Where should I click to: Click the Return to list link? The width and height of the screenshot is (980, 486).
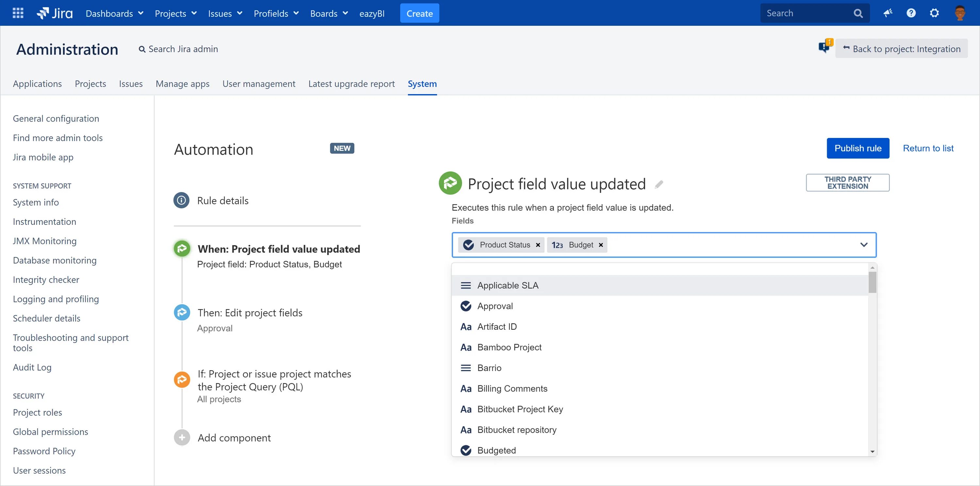[928, 148]
